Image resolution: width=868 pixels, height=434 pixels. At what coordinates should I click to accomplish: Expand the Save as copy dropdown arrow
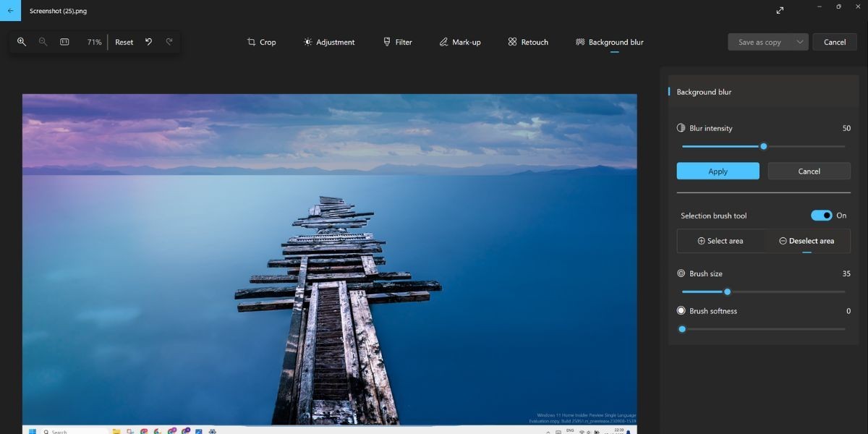[799, 42]
